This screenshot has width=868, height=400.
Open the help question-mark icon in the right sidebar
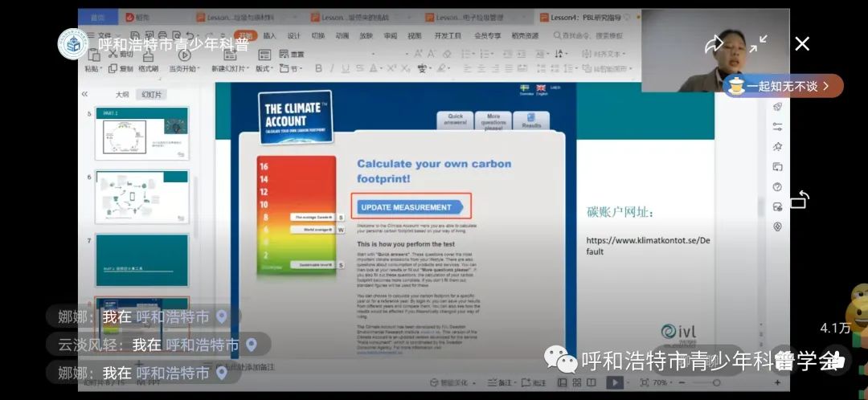pyautogui.click(x=777, y=187)
